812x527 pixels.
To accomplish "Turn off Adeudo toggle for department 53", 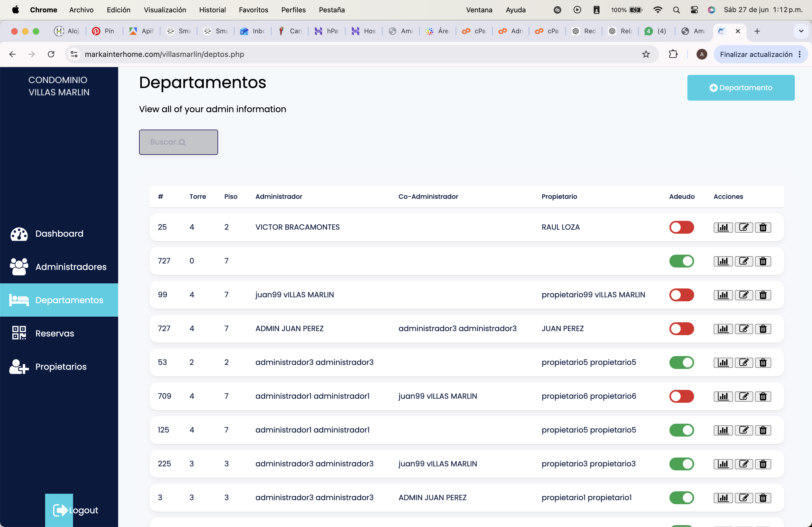I will 681,362.
